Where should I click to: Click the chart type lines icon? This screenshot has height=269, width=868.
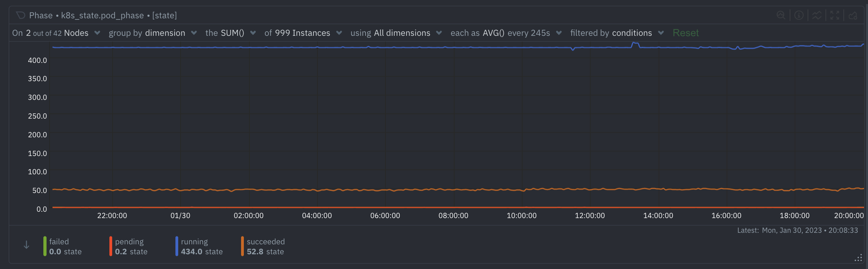[817, 15]
